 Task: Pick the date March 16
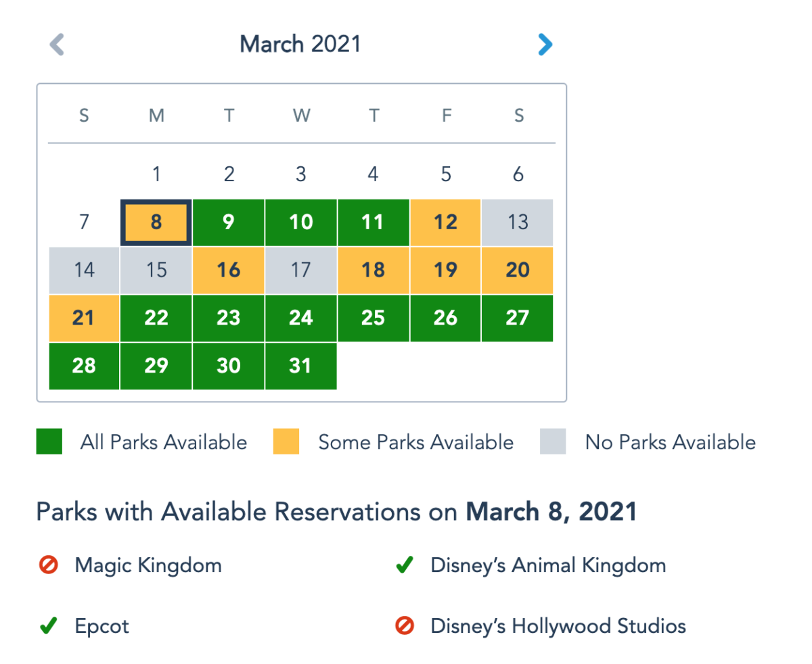click(229, 270)
